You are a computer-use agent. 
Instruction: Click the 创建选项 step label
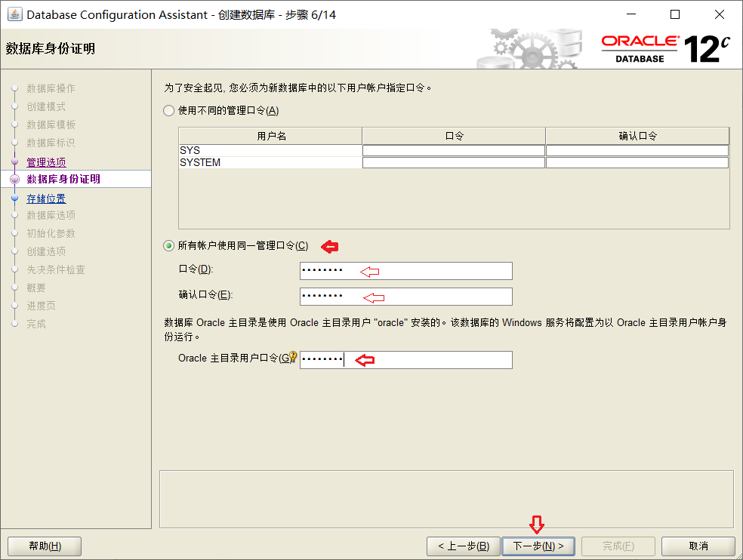[x=46, y=251]
